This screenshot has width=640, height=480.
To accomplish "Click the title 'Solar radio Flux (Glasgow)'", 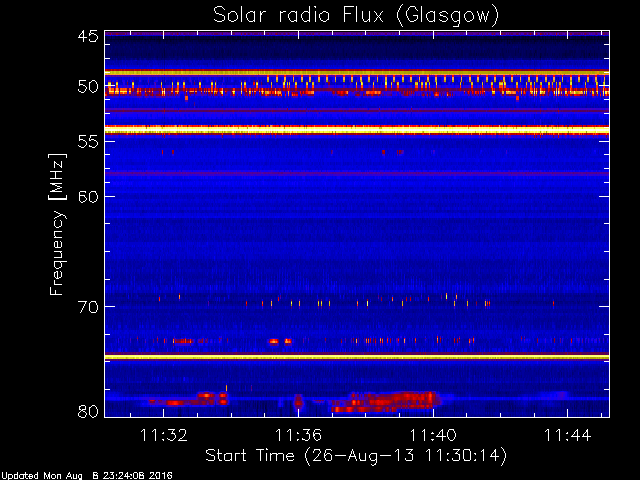I will pos(356,16).
